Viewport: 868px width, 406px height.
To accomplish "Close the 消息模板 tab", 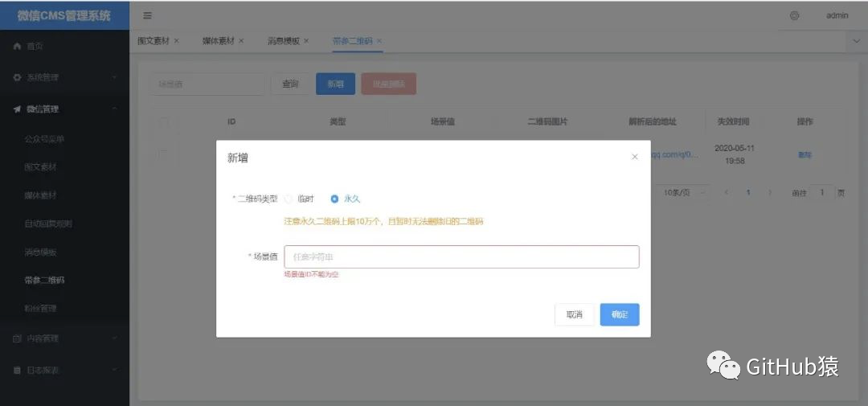I will 306,41.
